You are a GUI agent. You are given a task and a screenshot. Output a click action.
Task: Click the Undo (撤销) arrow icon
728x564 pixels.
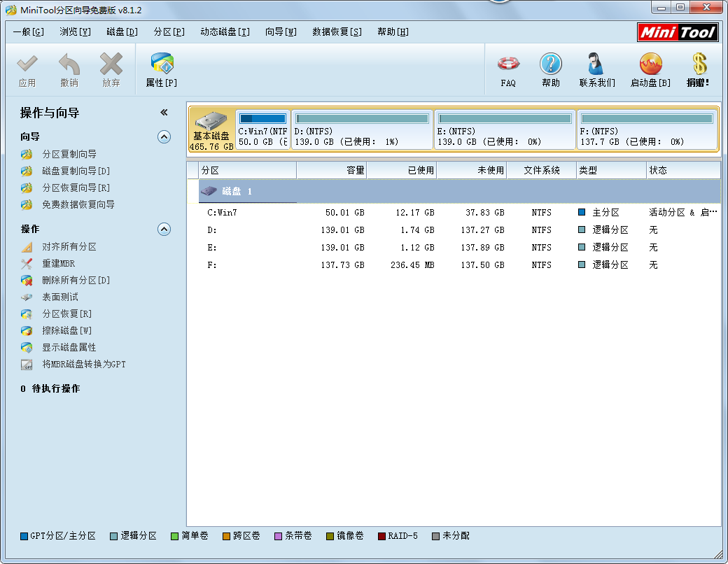click(69, 64)
